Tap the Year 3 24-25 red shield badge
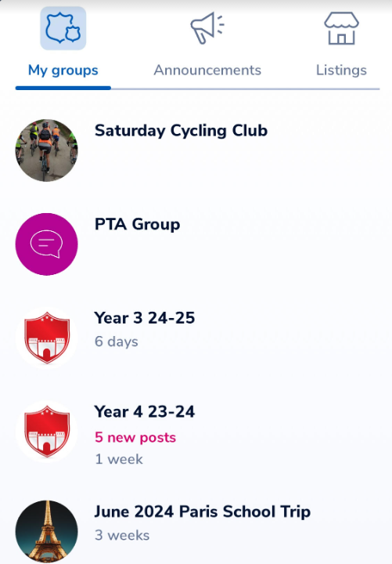The image size is (392, 564). pos(46,338)
